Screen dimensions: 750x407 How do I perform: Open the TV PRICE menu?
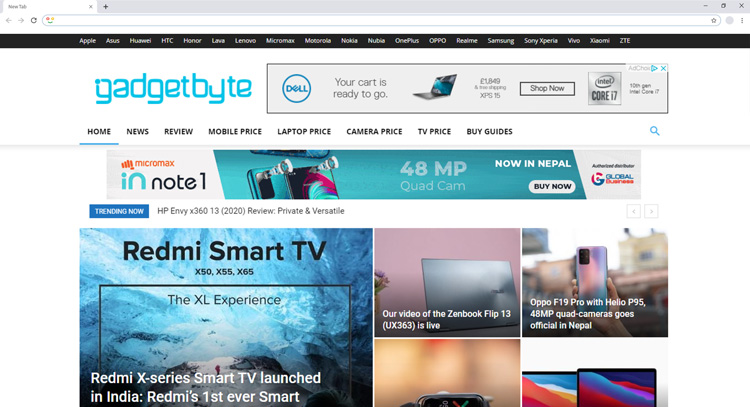tap(434, 131)
